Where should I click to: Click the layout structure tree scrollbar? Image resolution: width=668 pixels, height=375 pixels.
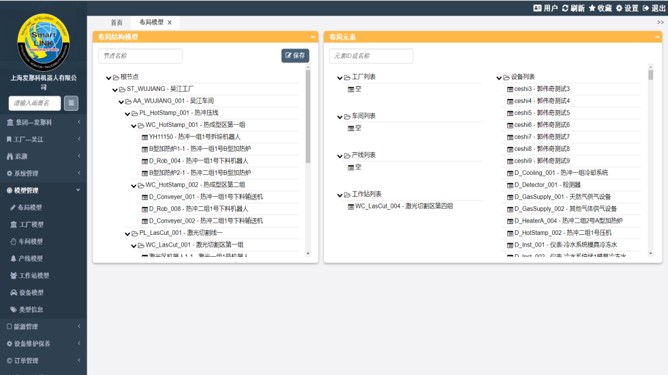(308, 116)
